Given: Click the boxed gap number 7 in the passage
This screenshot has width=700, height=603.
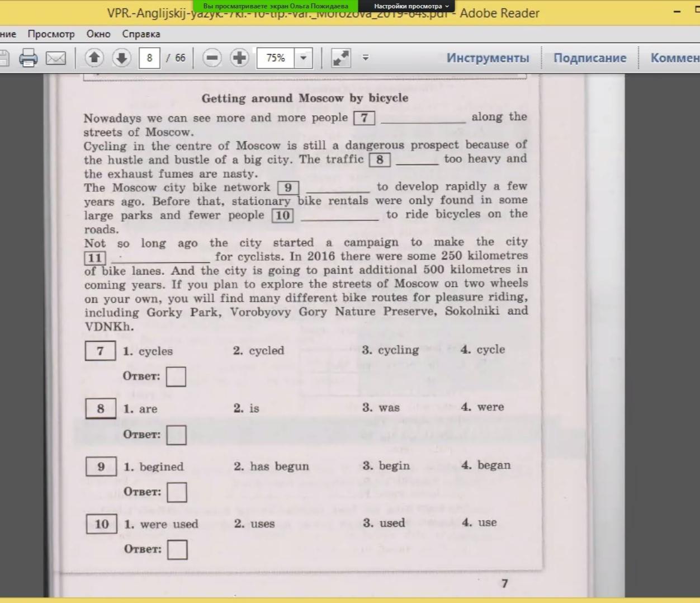Looking at the screenshot, I should coord(365,117).
